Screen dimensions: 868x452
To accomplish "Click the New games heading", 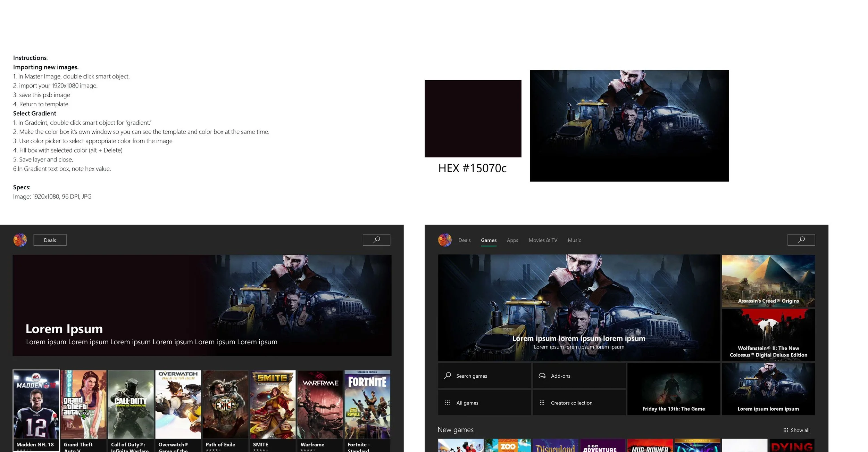I will pos(456,430).
